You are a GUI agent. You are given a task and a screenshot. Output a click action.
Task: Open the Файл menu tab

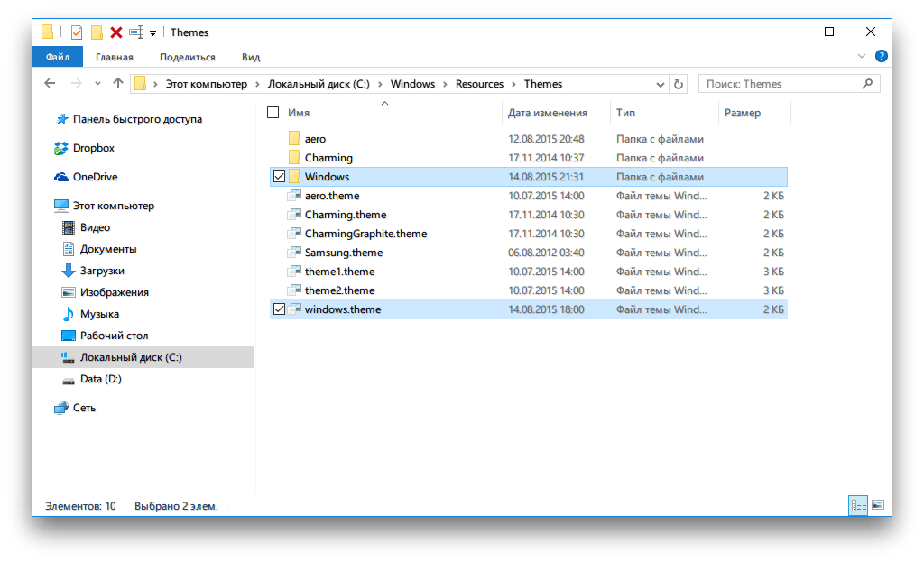point(57,57)
